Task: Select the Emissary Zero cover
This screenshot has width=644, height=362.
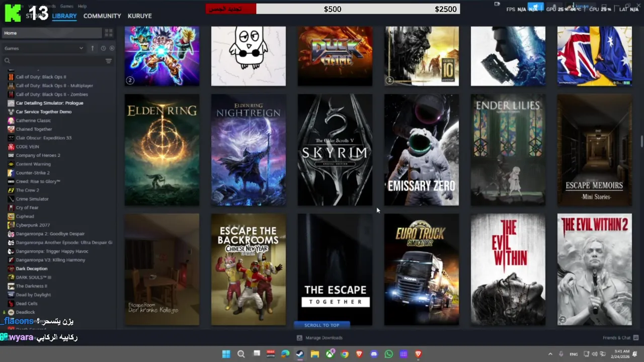Action: [422, 150]
